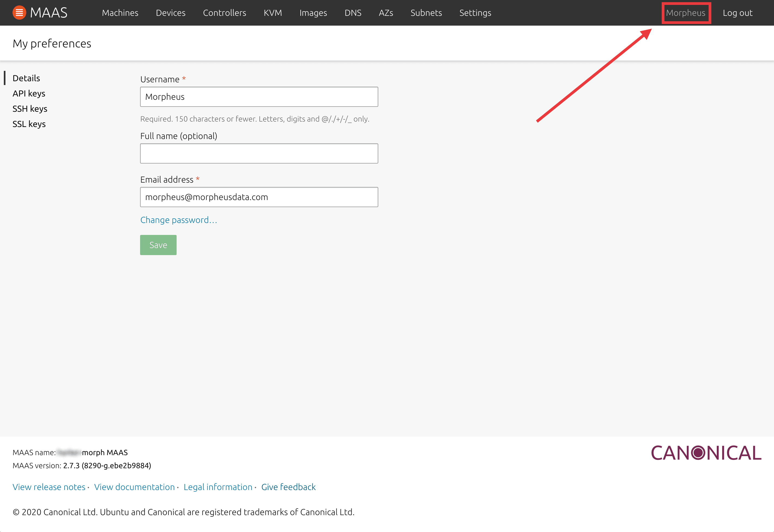
Task: Open Subnets from the top menu
Action: [426, 13]
